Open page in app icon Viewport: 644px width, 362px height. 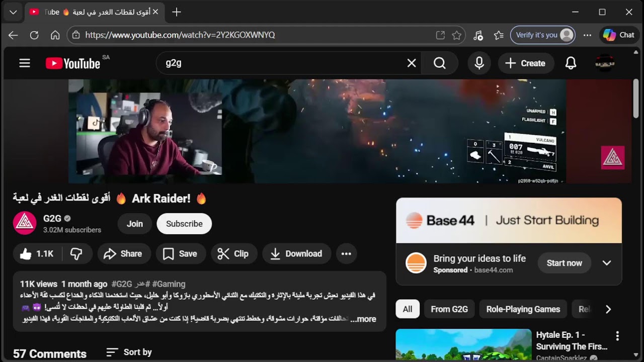pyautogui.click(x=440, y=35)
